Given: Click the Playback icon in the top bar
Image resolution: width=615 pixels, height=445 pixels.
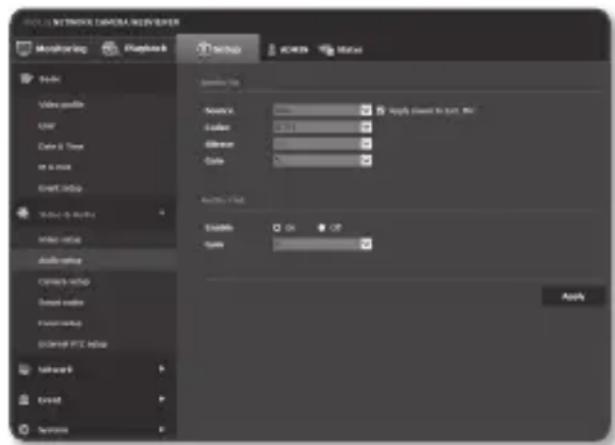Looking at the screenshot, I should click(x=109, y=49).
